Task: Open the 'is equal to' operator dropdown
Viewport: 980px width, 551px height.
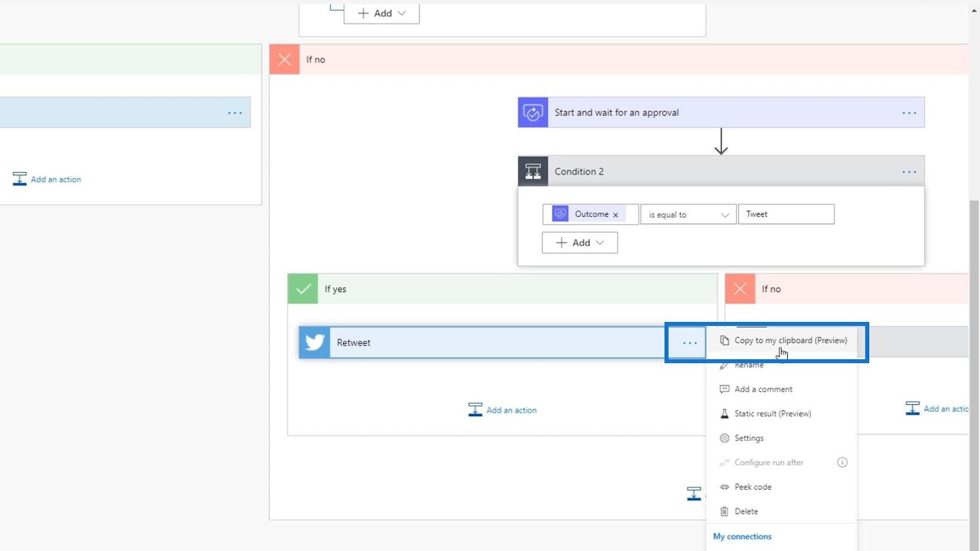Action: pyautogui.click(x=688, y=214)
